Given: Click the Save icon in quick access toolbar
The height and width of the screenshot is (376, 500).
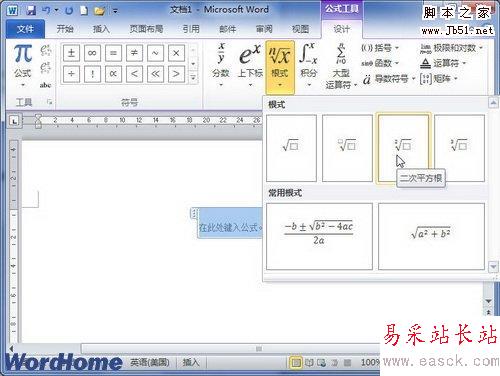Looking at the screenshot, I should 31,11.
